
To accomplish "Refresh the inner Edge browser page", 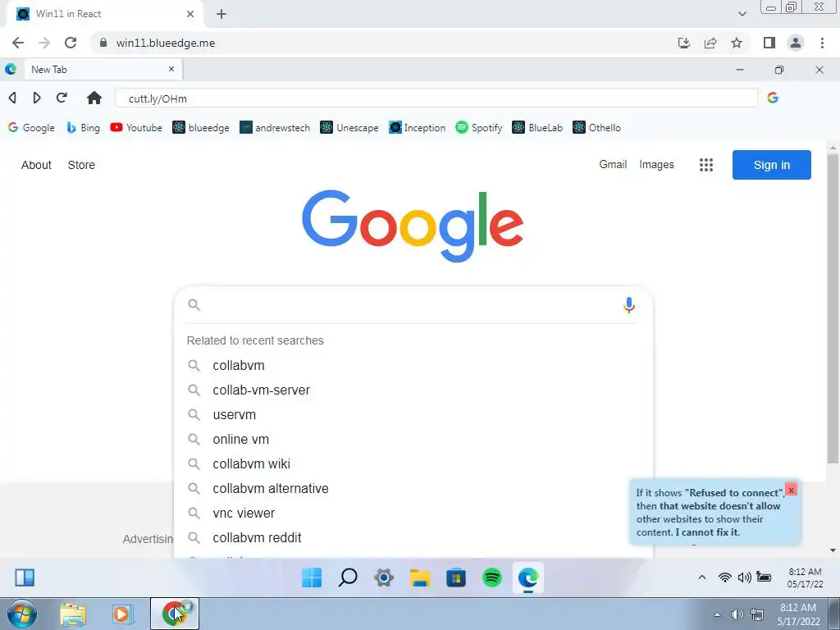I will (x=62, y=98).
